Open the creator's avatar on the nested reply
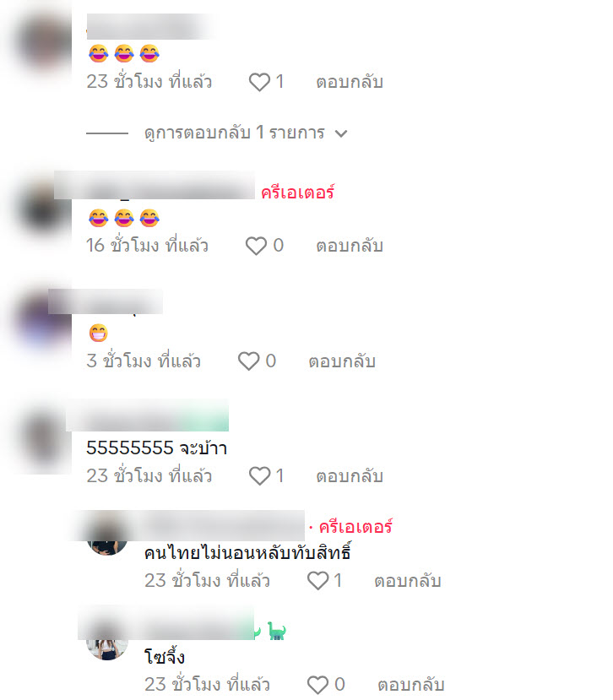Viewport: 613px width, 700px height. [107, 534]
